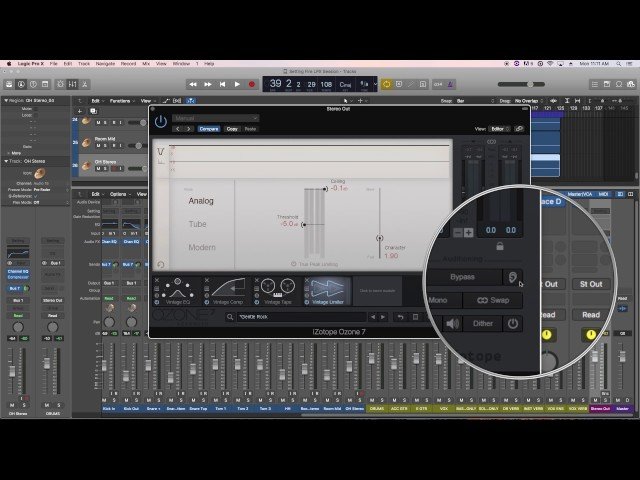Viewport: 640px width, 480px height.
Task: Go to beginning of the project
Action: tap(222, 84)
